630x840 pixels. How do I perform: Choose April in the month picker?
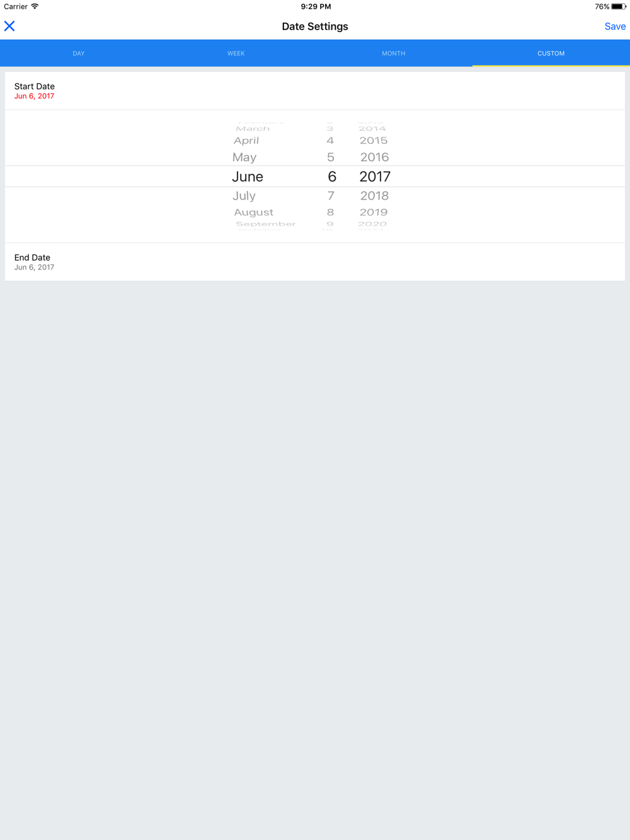(246, 140)
